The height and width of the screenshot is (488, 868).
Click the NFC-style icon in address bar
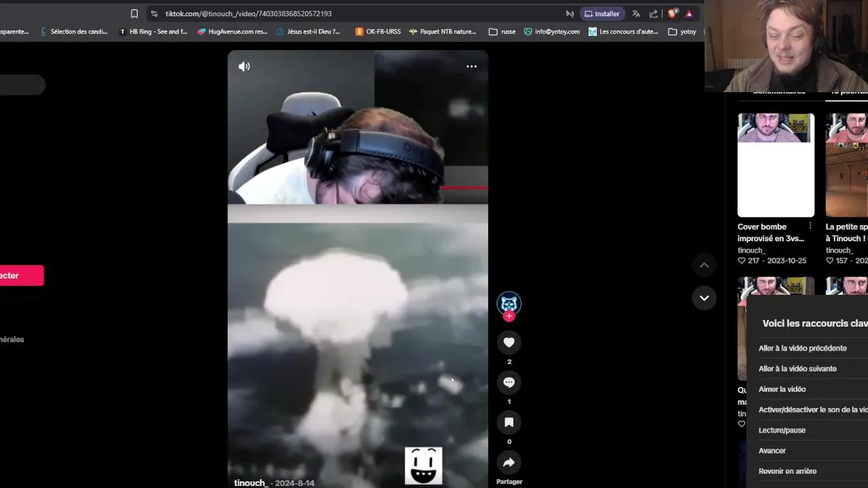tap(570, 14)
